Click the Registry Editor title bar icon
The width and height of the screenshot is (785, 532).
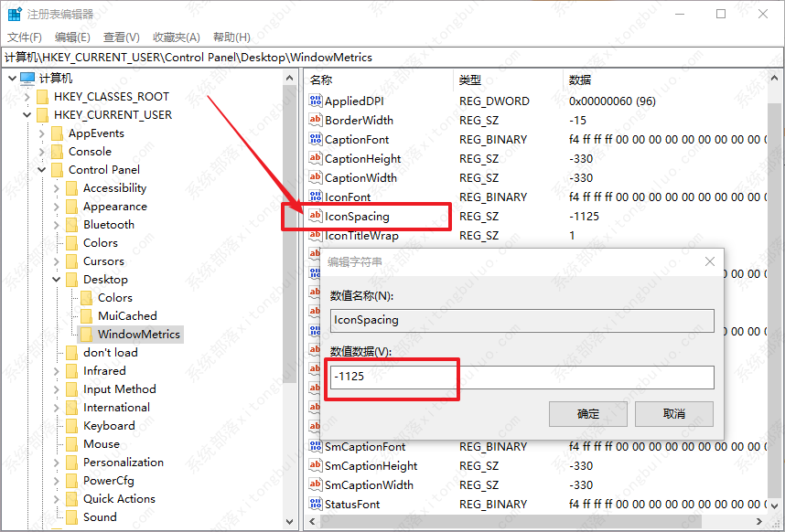pos(15,14)
